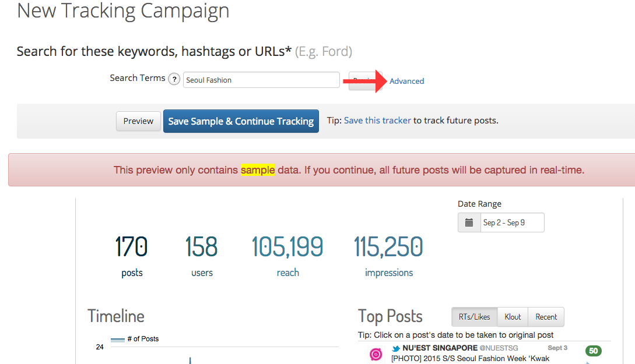Click the Preview button
Viewport: 635px width, 364px height.
click(x=138, y=121)
